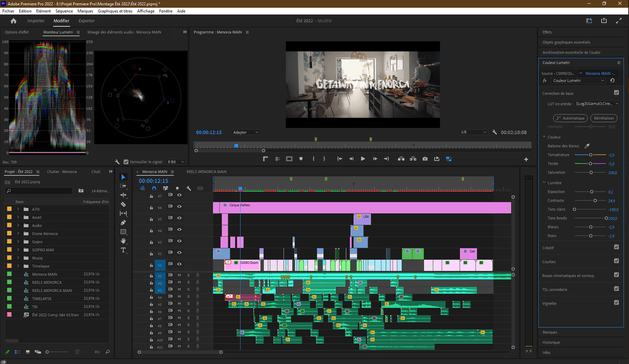Enable the magnet Snap icon in the timeline
Screen dimensions: 629x364
(154, 188)
